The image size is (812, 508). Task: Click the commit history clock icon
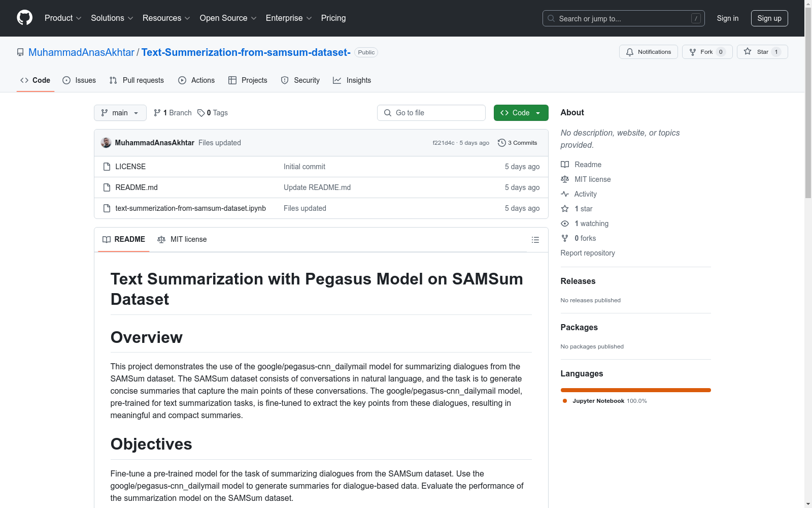pyautogui.click(x=501, y=143)
